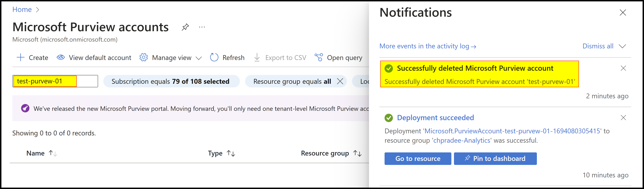Click the rocket icon in the Purview portal banner
Image resolution: width=644 pixels, height=189 pixels.
[x=25, y=108]
